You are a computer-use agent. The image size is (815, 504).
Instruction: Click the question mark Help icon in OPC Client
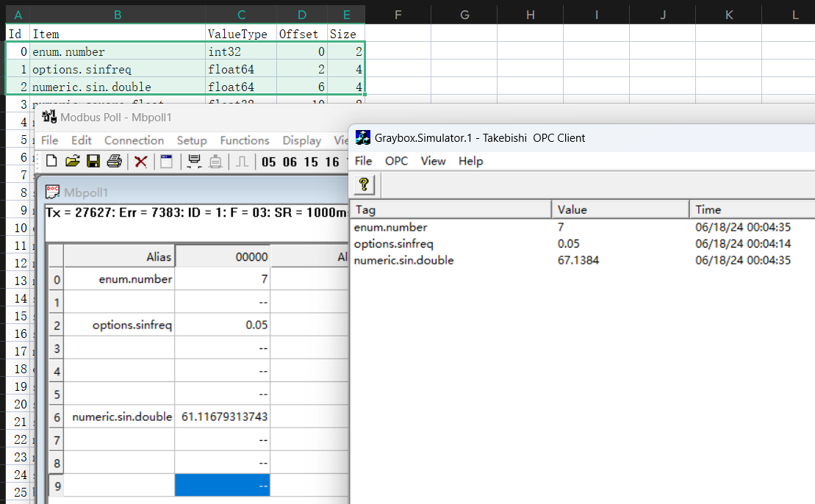tap(364, 184)
